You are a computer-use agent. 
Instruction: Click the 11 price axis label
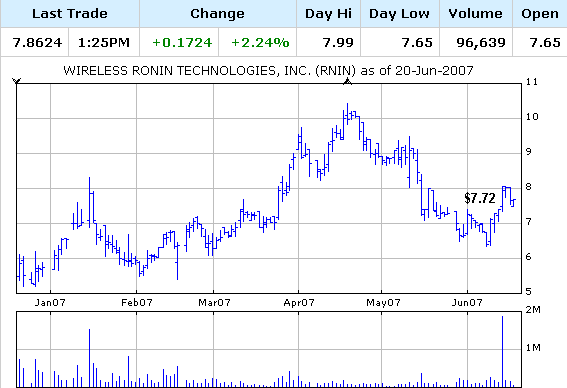(532, 82)
